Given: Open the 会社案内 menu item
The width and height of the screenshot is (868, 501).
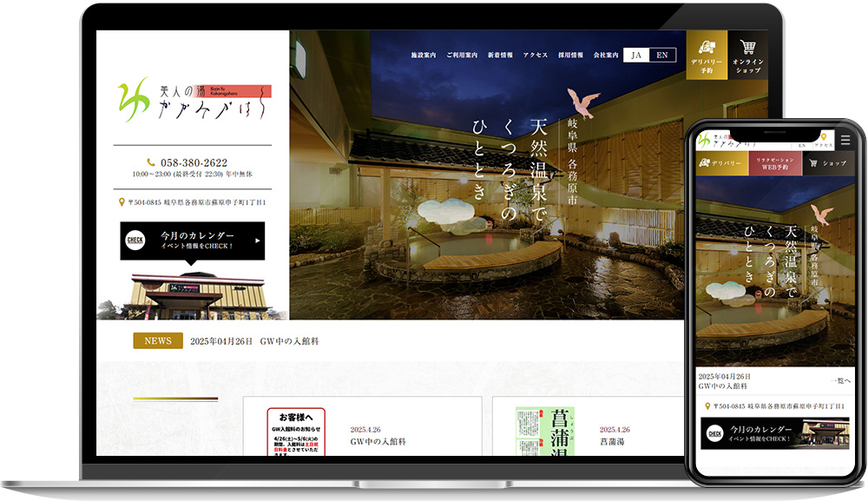Looking at the screenshot, I should click(x=606, y=56).
